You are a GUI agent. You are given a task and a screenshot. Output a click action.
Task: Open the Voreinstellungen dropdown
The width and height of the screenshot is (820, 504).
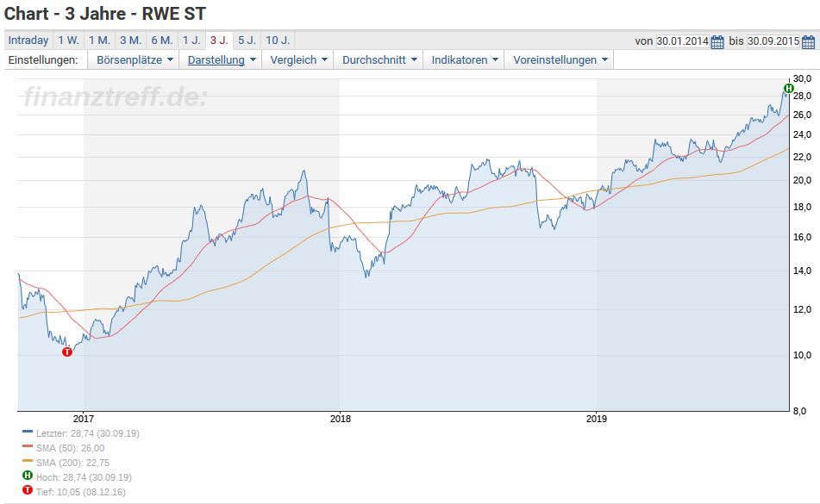click(x=560, y=60)
